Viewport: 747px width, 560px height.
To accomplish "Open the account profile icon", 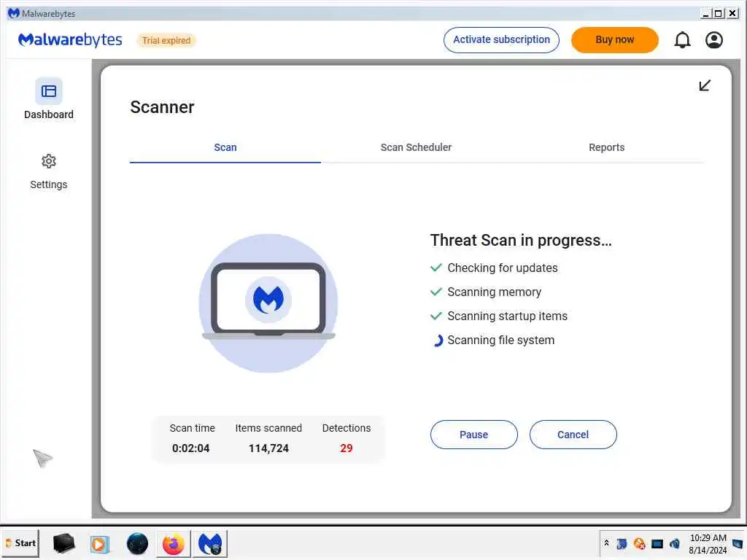I will 713,40.
